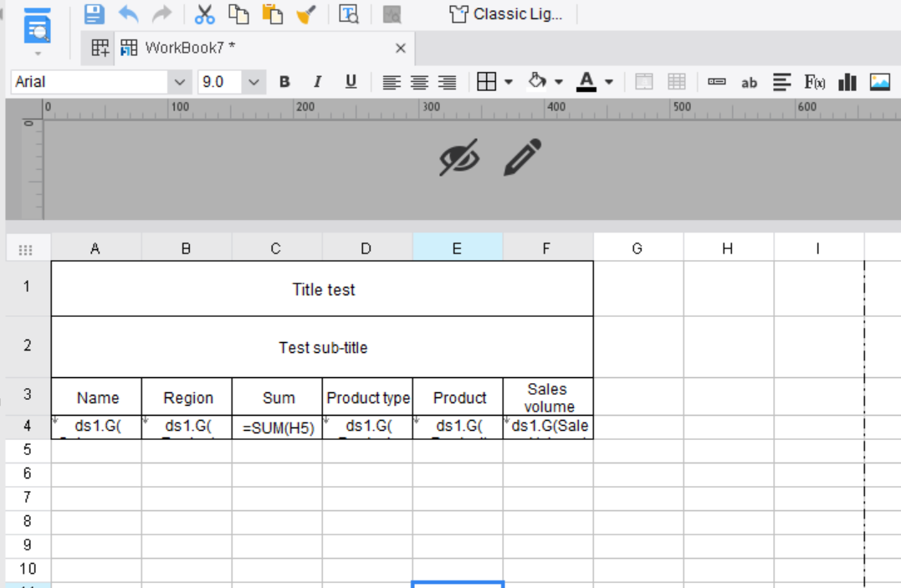Expand the font size dropdown arrow
The height and width of the screenshot is (588, 901).
tap(253, 82)
